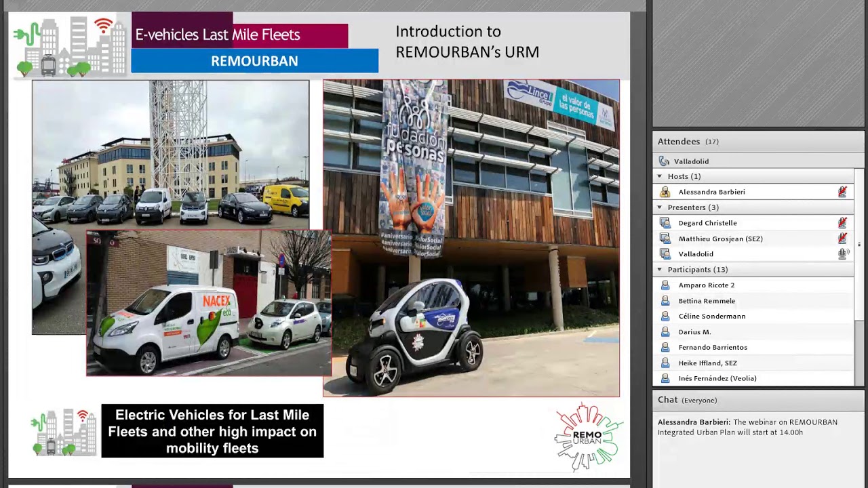Click participant icon beside Bettina Remmele
The width and height of the screenshot is (868, 488).
point(665,301)
